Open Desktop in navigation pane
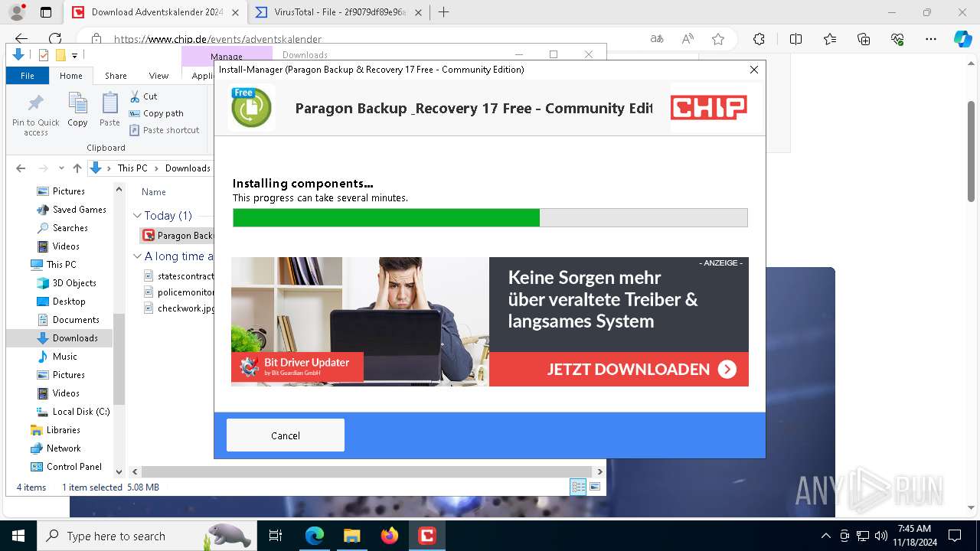Image resolution: width=980 pixels, height=551 pixels. pyautogui.click(x=61, y=302)
